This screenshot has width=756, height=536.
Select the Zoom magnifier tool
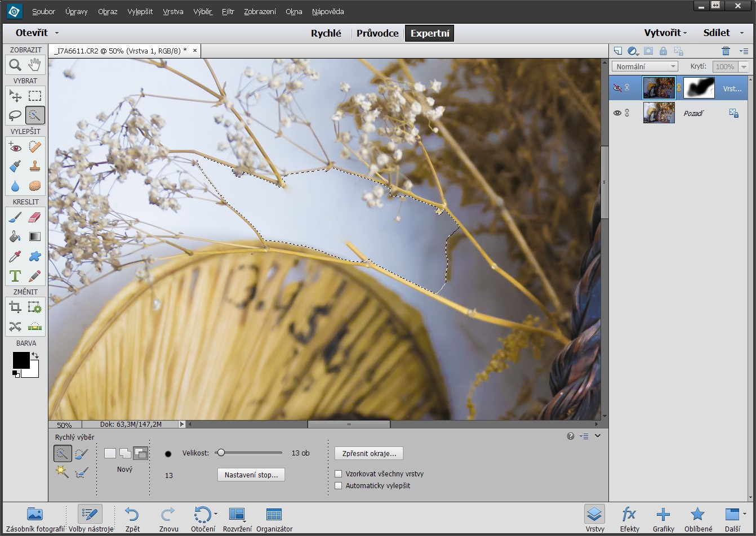[x=15, y=65]
